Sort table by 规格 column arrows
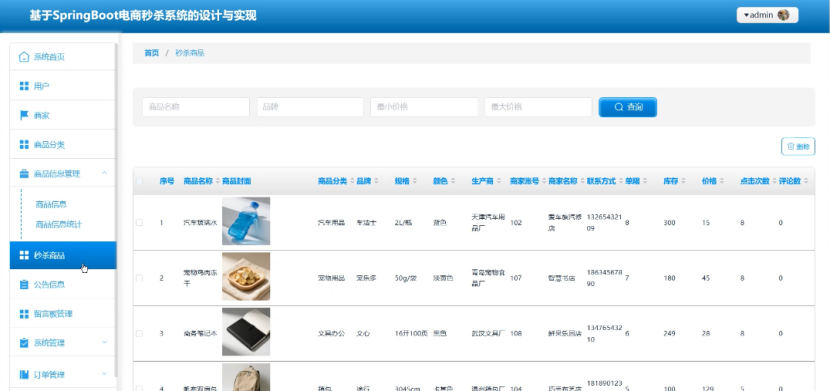Viewport: 830px width, 391px height. click(415, 181)
